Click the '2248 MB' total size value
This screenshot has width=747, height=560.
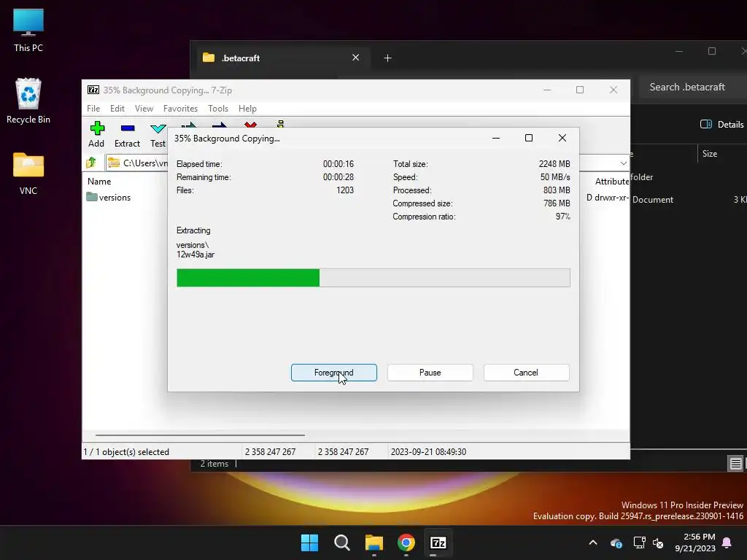tap(554, 164)
